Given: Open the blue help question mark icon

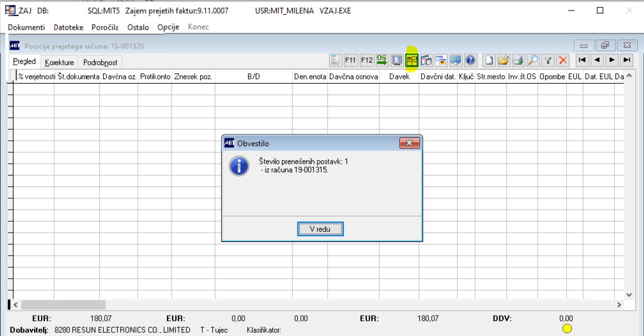Looking at the screenshot, I should tap(471, 60).
